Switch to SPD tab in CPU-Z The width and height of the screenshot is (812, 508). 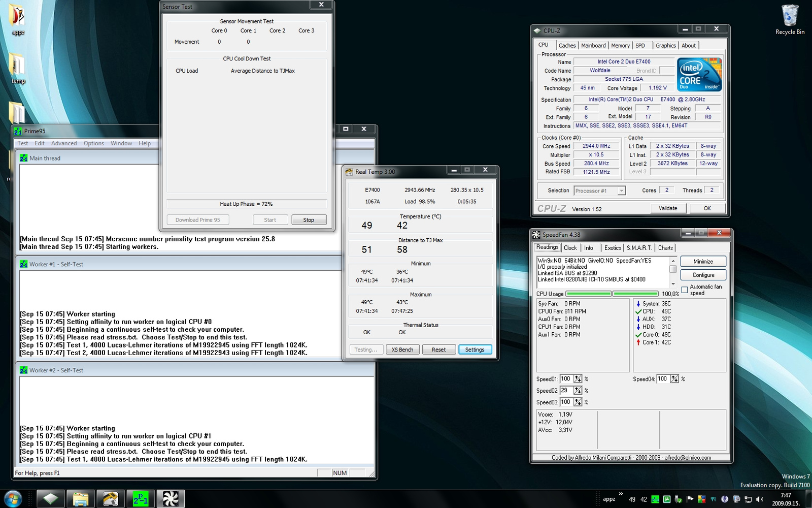(x=640, y=46)
